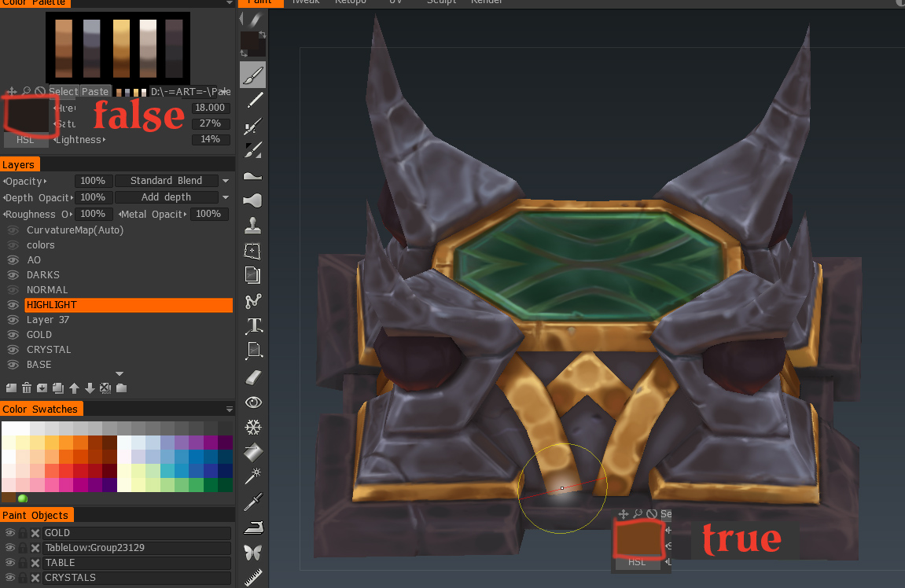Open the Paint Objects tab
Image resolution: width=905 pixels, height=588 pixels.
coord(36,516)
